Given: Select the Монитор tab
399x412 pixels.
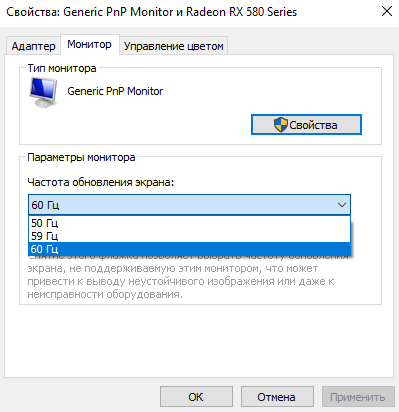Looking at the screenshot, I should pyautogui.click(x=89, y=44).
